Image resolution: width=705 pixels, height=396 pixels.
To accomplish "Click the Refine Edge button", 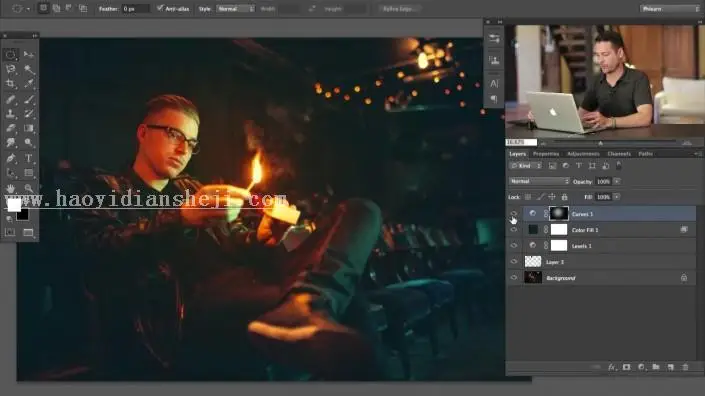I will point(398,9).
